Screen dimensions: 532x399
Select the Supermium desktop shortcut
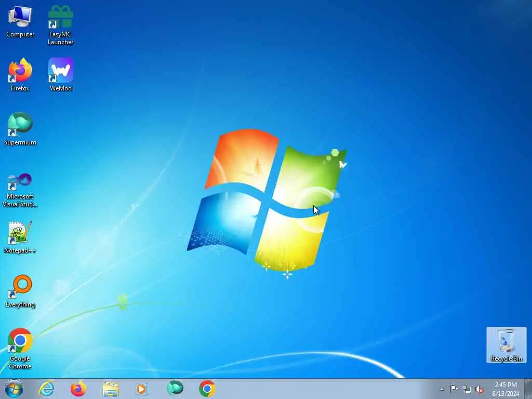pyautogui.click(x=20, y=129)
